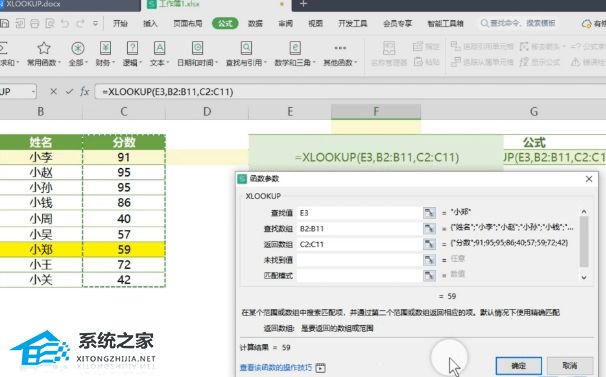Select the 工作簿1.xlsx document tab
606x377 pixels.
click(216, 5)
